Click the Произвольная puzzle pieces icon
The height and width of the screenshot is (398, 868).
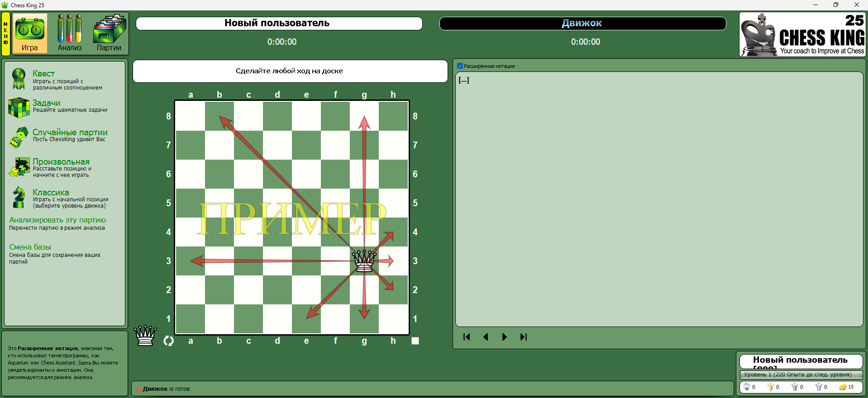(19, 167)
